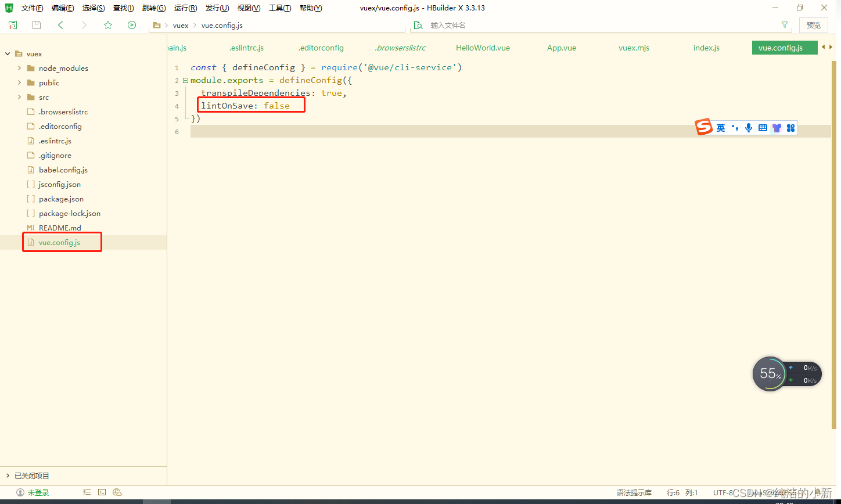Click the palette-shaped icon in status bar
Image resolution: width=841 pixels, height=504 pixels.
tap(117, 492)
